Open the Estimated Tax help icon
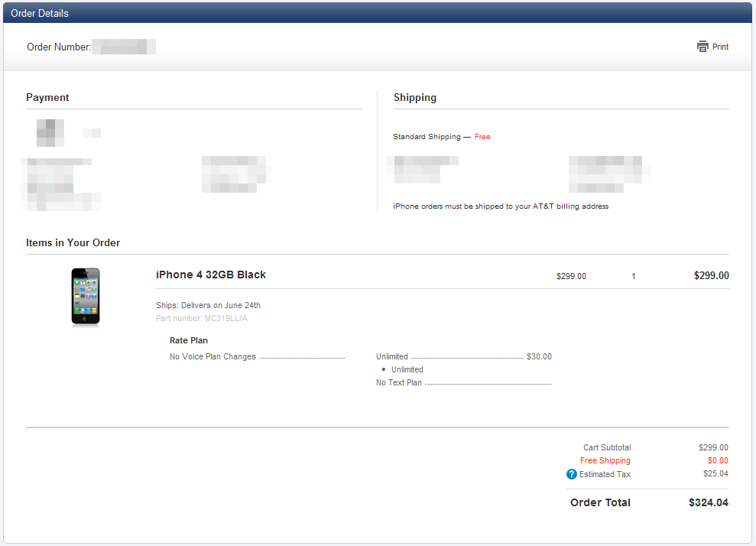Screen dimensions: 756x546 click(571, 474)
